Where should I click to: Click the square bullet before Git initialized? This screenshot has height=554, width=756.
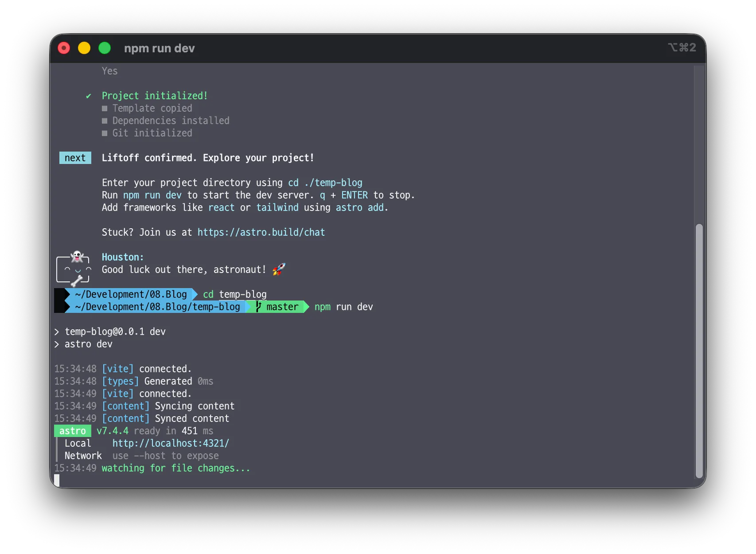pyautogui.click(x=105, y=133)
